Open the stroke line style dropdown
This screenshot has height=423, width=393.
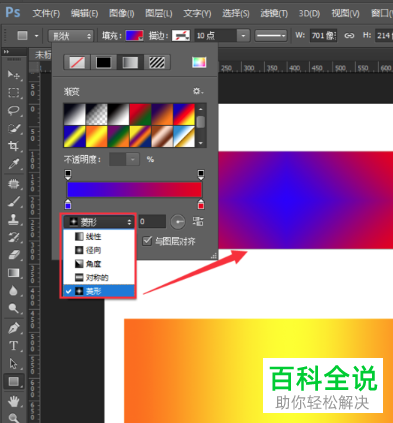point(271,35)
